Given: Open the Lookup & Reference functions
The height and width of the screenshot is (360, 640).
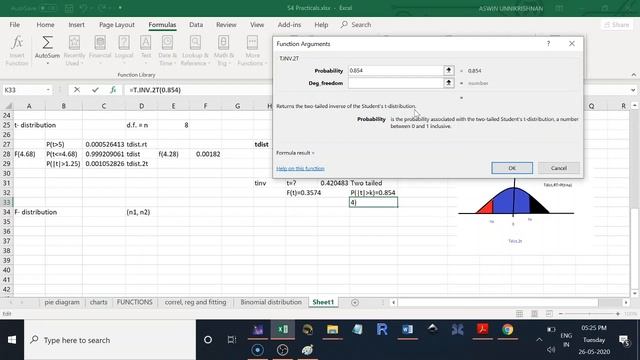Looking at the screenshot, I should pyautogui.click(x=195, y=51).
